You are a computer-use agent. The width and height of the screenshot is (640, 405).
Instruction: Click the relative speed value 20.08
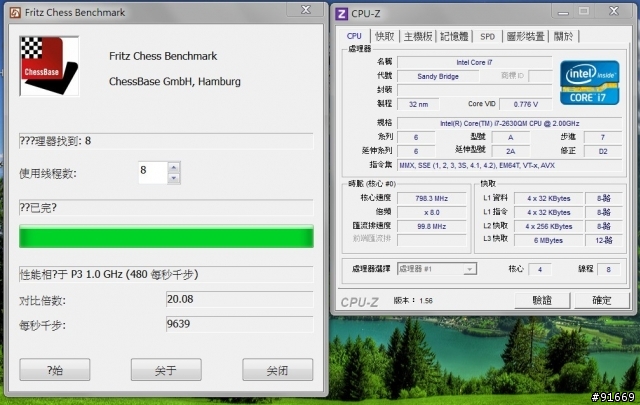[x=240, y=299]
